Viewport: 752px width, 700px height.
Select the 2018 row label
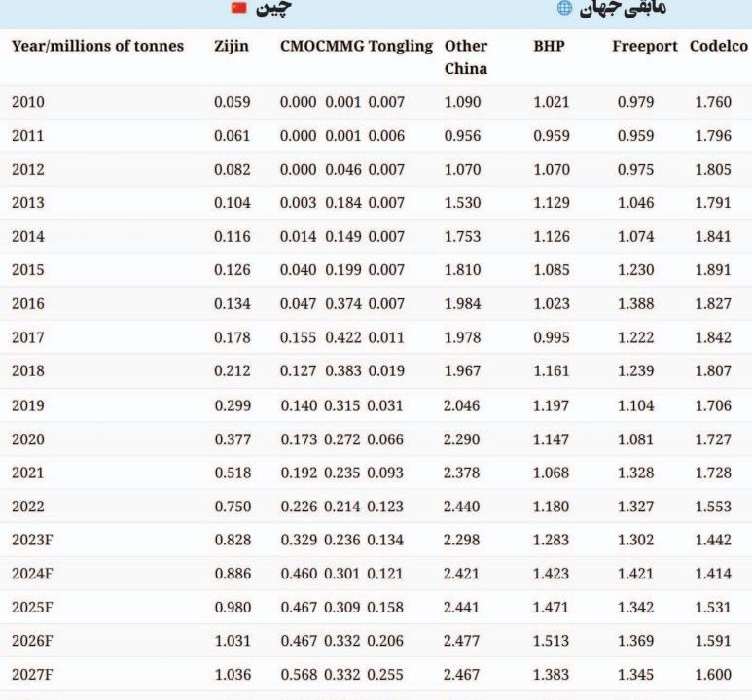tap(28, 371)
